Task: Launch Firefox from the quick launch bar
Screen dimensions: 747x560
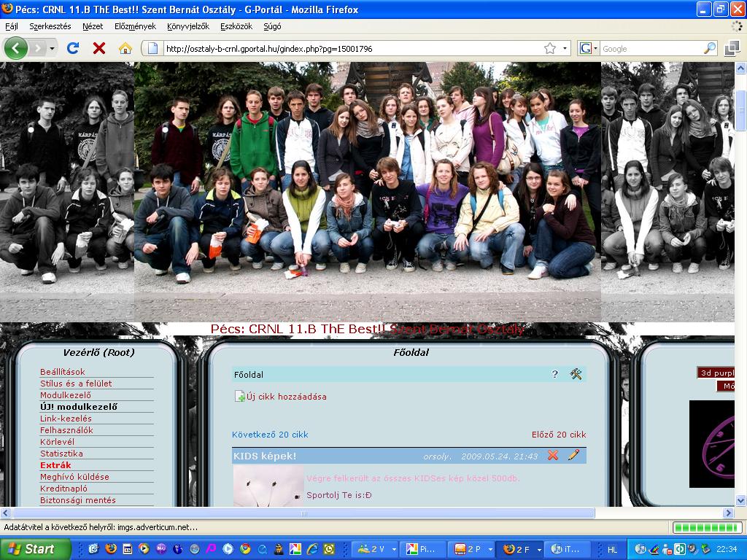Action: pos(111,549)
